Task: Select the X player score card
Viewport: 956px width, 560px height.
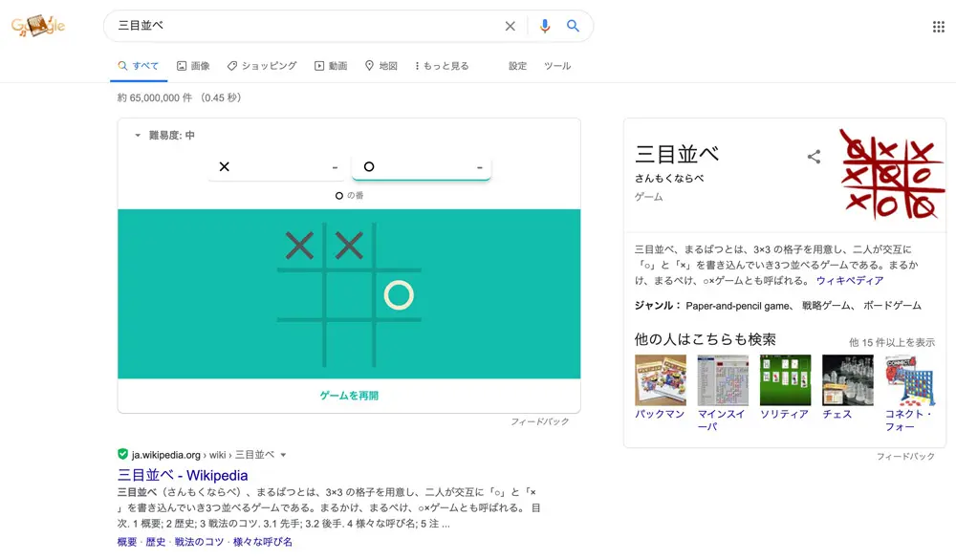Action: [x=277, y=167]
